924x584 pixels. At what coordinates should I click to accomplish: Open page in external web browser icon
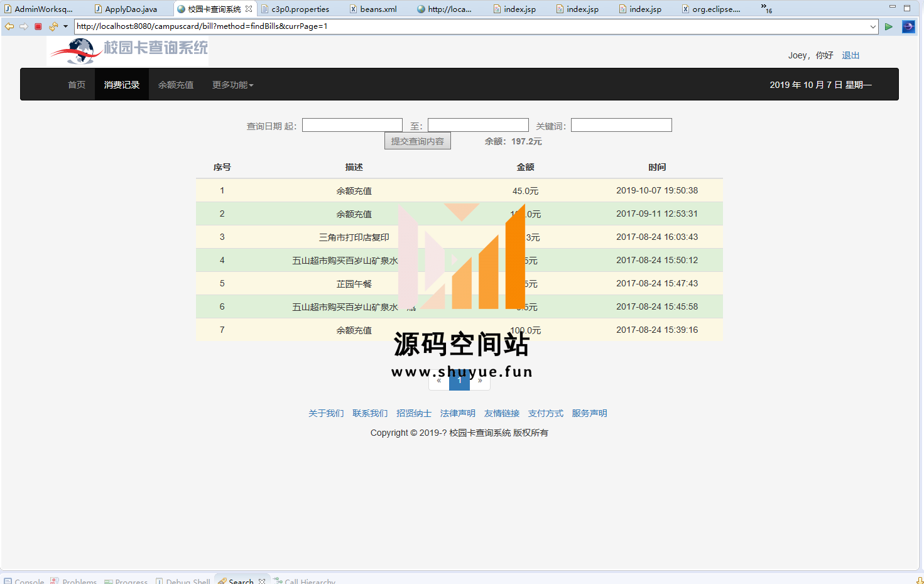[x=908, y=26]
